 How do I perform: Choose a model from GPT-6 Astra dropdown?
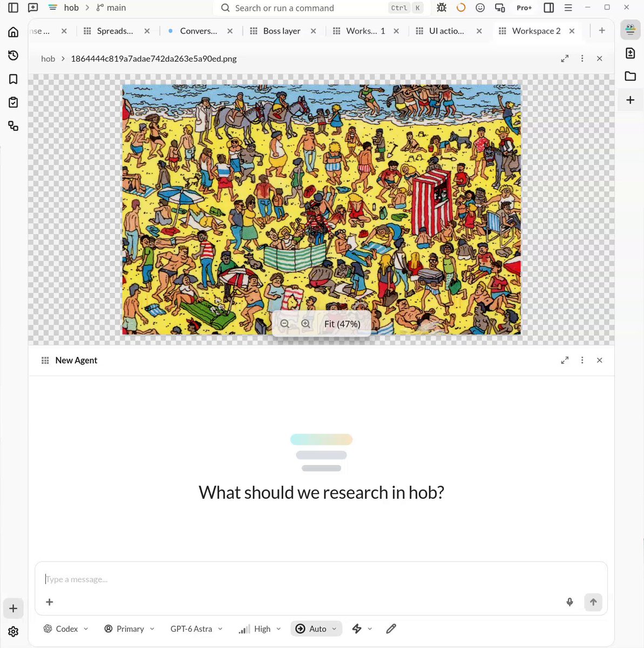click(x=196, y=629)
